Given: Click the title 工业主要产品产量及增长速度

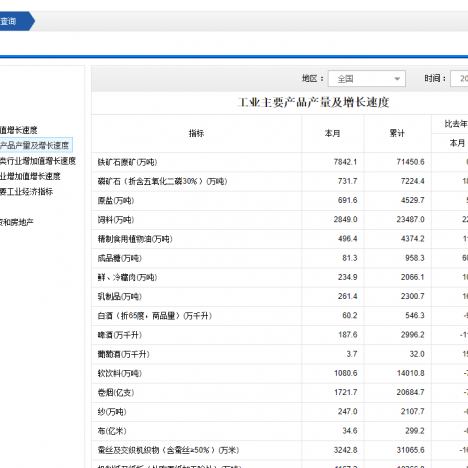Looking at the screenshot, I should pyautogui.click(x=313, y=102).
